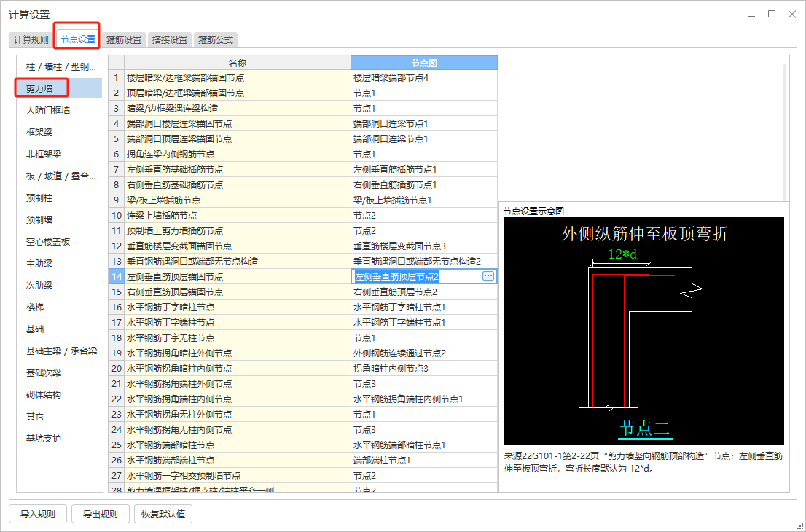Click the cell 水平钢筋端部暗柱节点1
Image resolution: width=806 pixels, height=532 pixels.
pos(424,445)
